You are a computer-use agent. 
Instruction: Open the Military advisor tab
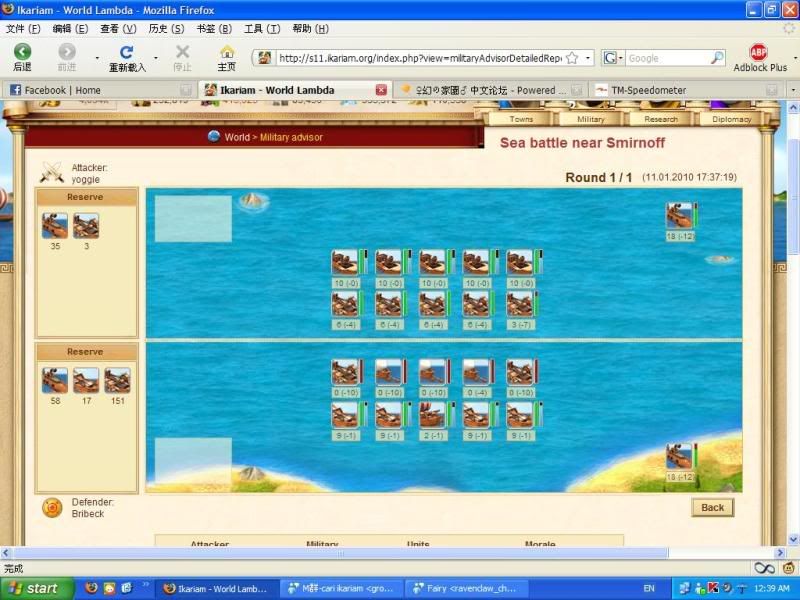point(591,119)
